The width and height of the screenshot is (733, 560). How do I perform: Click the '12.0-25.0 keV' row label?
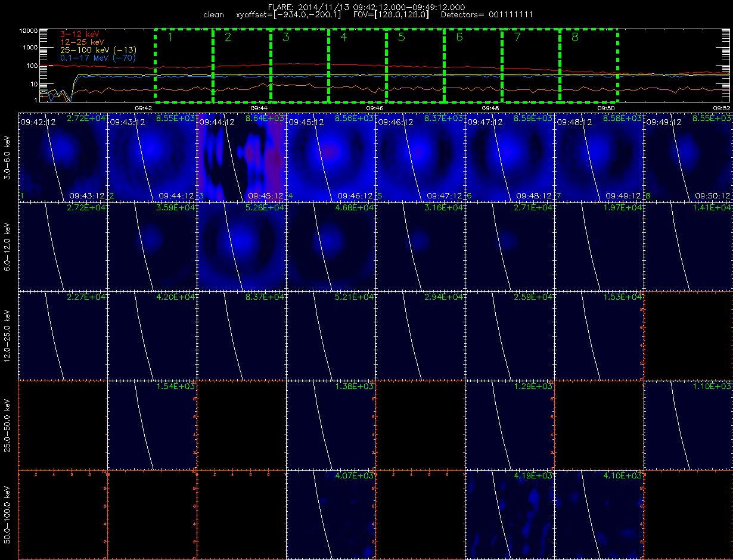(x=7, y=336)
